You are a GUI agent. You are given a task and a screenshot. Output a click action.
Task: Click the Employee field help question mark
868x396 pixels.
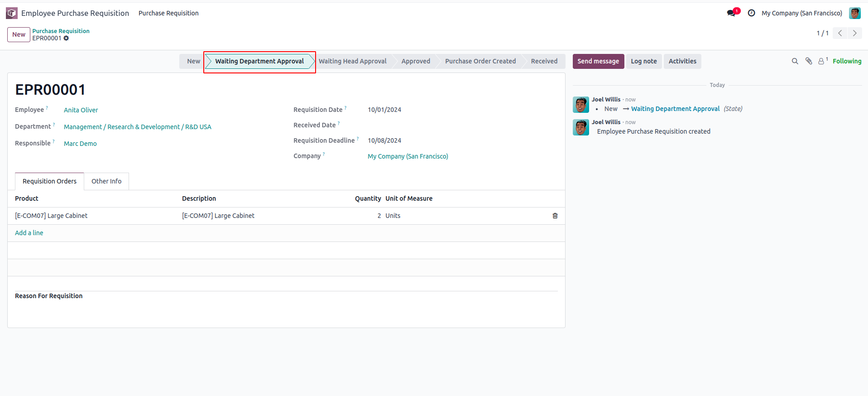tap(47, 108)
